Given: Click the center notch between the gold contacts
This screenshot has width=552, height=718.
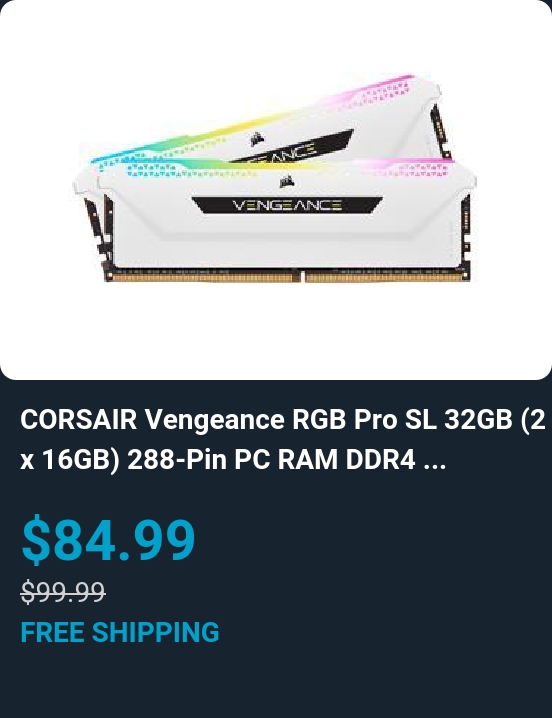Looking at the screenshot, I should coord(301,276).
